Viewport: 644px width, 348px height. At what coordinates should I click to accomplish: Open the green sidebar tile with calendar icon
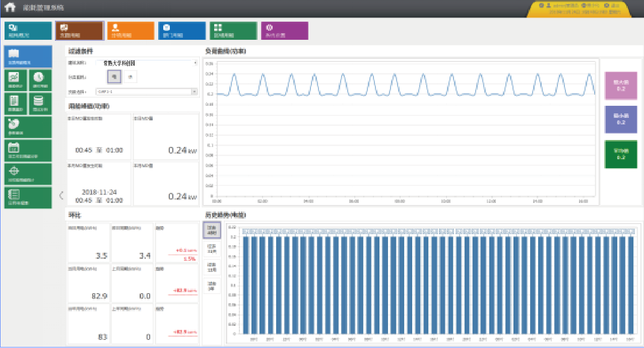[x=28, y=150]
